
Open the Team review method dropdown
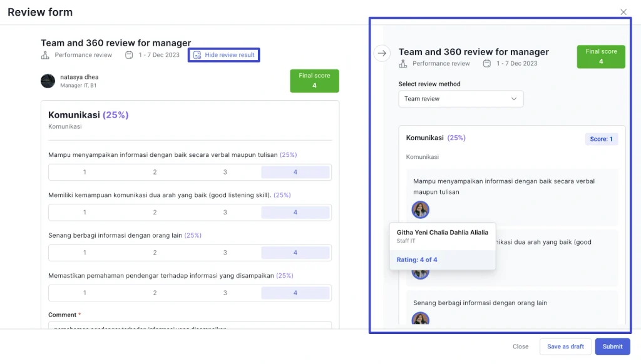(x=461, y=99)
